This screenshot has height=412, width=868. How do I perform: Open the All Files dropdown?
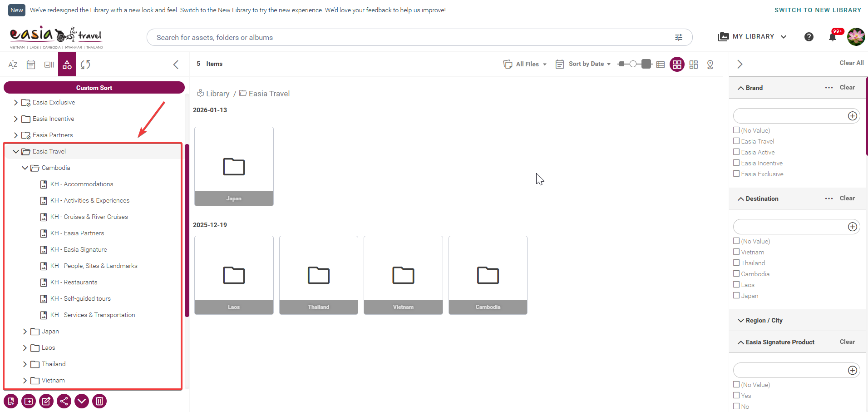pos(525,64)
